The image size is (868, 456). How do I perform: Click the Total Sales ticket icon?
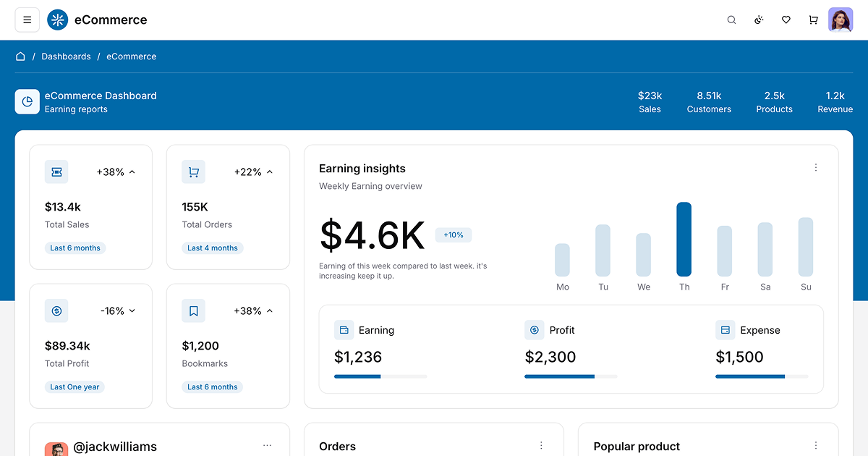[56, 172]
